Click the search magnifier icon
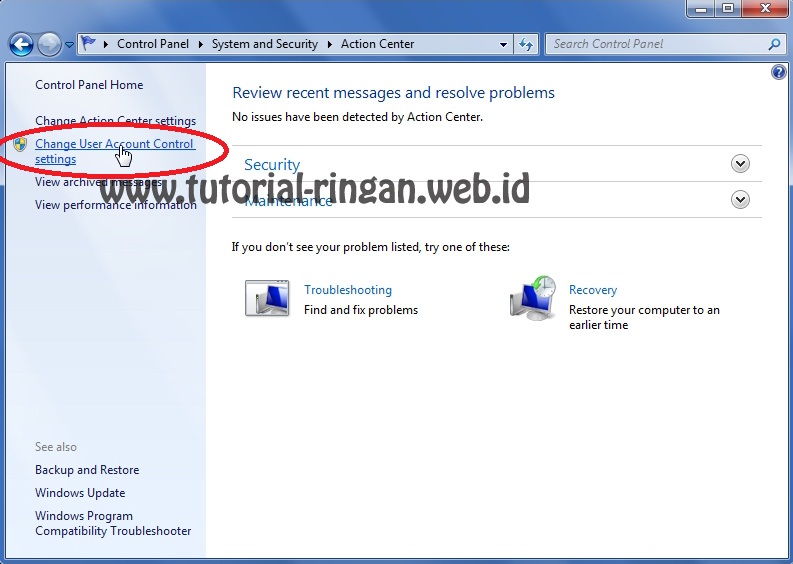Viewport: 793px width, 564px height. [774, 45]
